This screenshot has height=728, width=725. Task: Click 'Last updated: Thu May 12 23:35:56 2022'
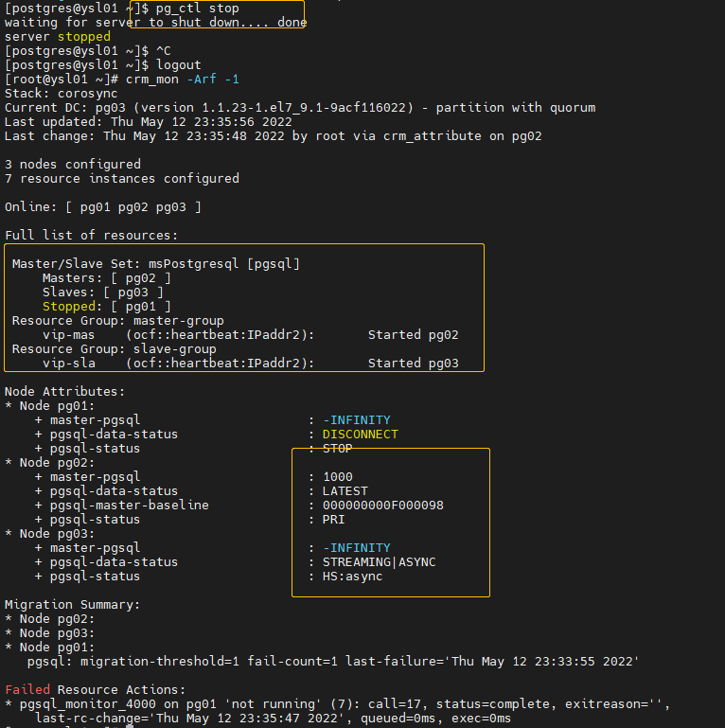click(x=149, y=122)
